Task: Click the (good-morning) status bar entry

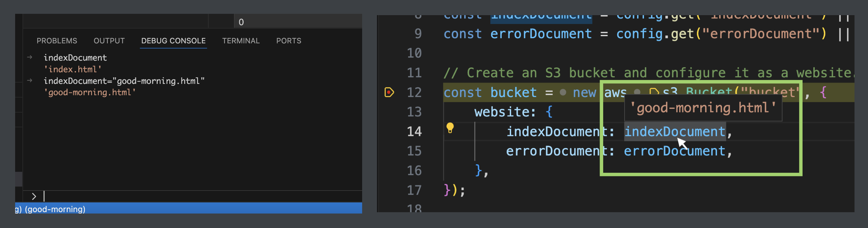Action: point(55,209)
